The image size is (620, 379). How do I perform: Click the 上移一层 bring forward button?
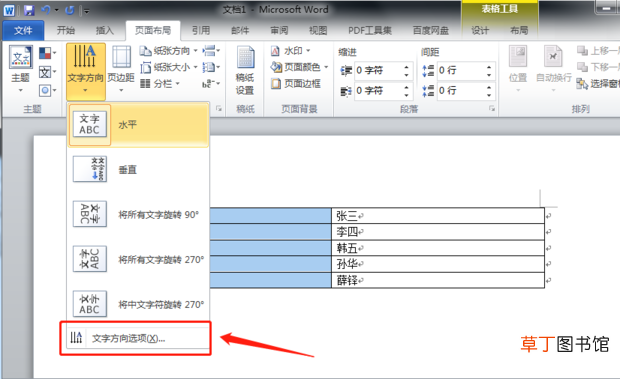(598, 51)
